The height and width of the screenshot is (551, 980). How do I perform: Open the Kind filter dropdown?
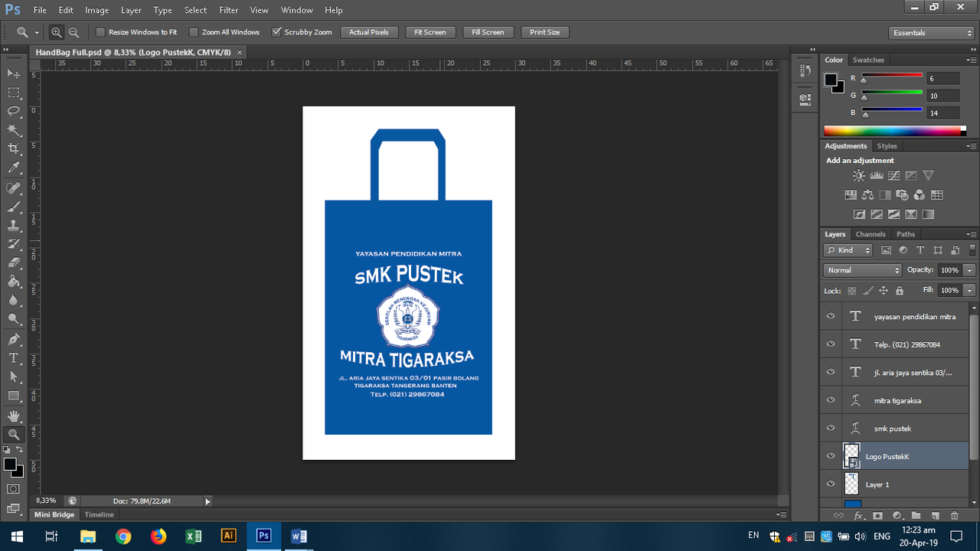(x=848, y=250)
